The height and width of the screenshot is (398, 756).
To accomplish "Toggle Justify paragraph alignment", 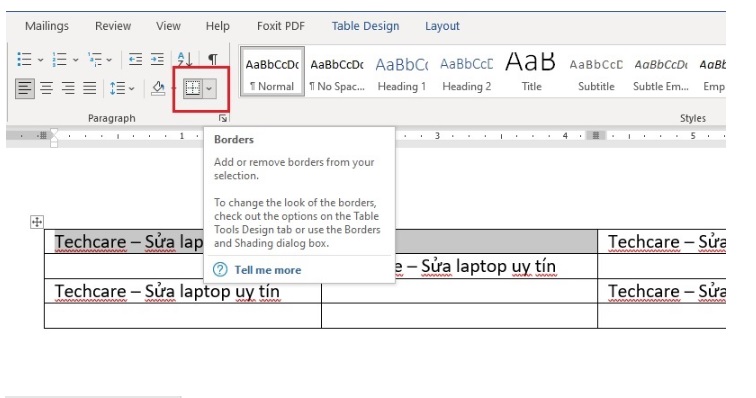I will (x=90, y=88).
